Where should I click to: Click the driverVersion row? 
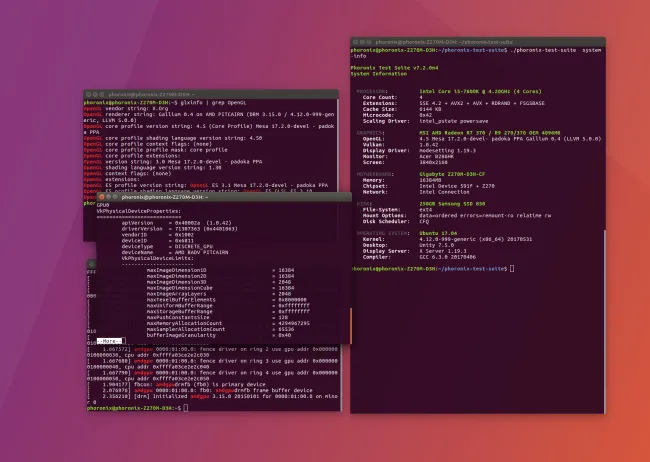point(179,229)
